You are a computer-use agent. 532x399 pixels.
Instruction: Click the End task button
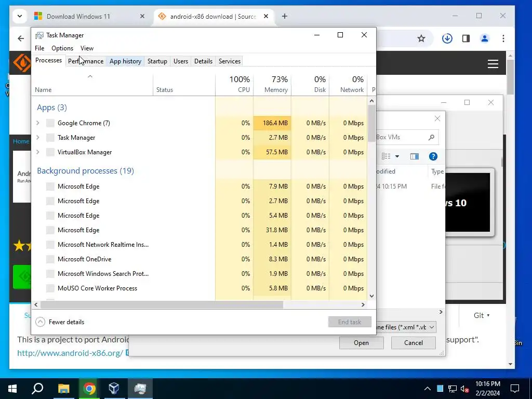coord(350,322)
